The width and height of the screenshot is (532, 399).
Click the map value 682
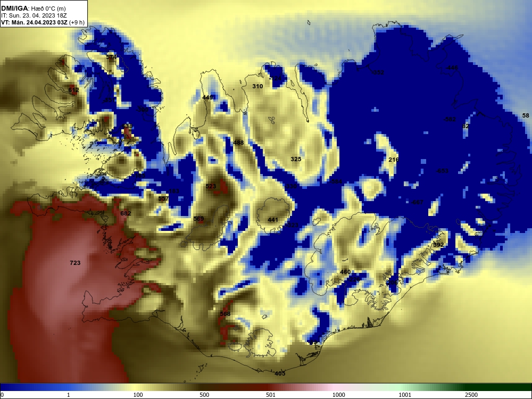click(x=126, y=213)
